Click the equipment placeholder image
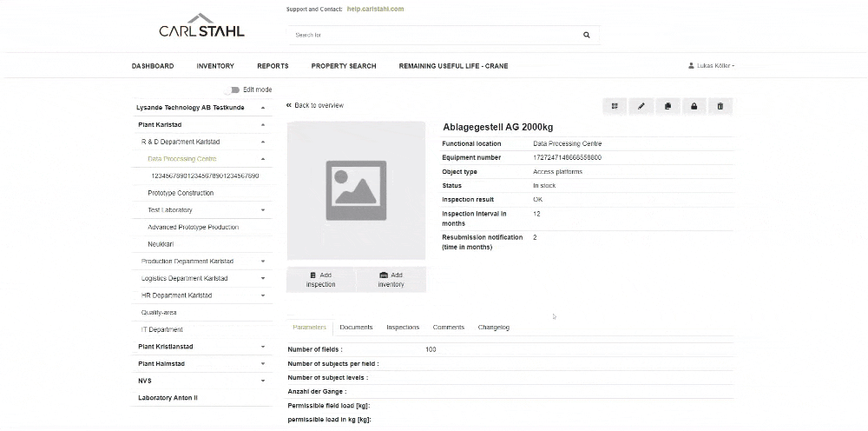This screenshot has height=431, width=868. 356,190
